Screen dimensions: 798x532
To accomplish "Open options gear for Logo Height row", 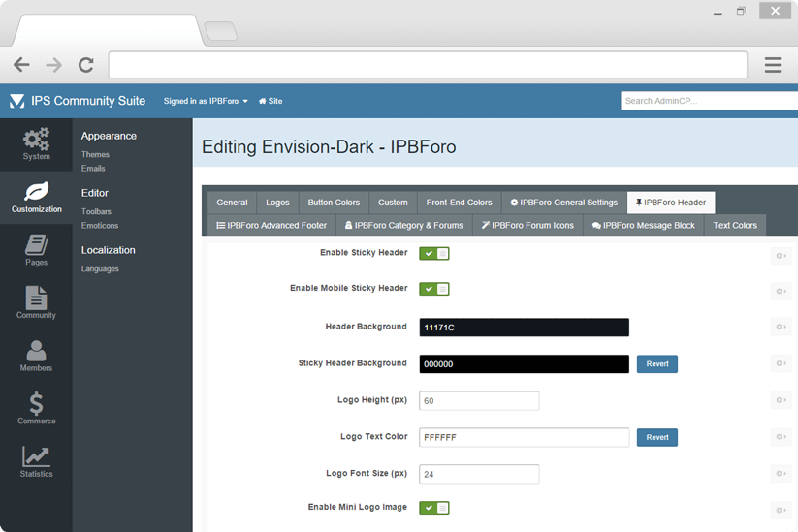I will (x=781, y=400).
